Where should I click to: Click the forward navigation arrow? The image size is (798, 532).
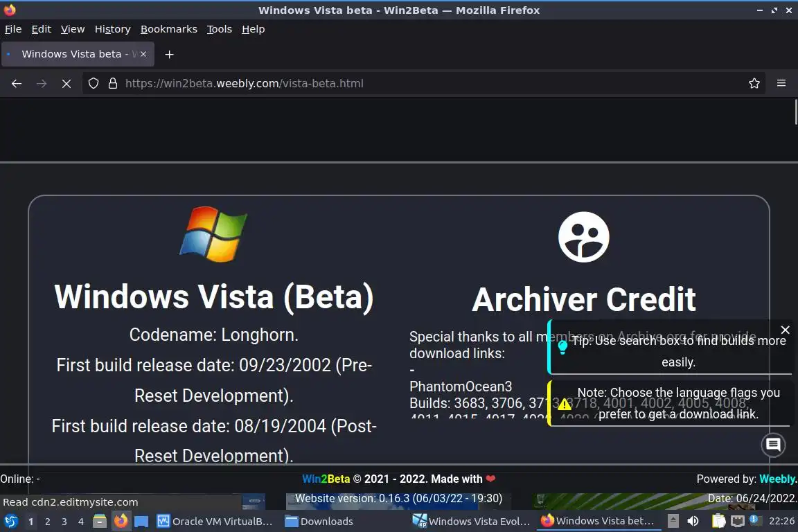42,84
